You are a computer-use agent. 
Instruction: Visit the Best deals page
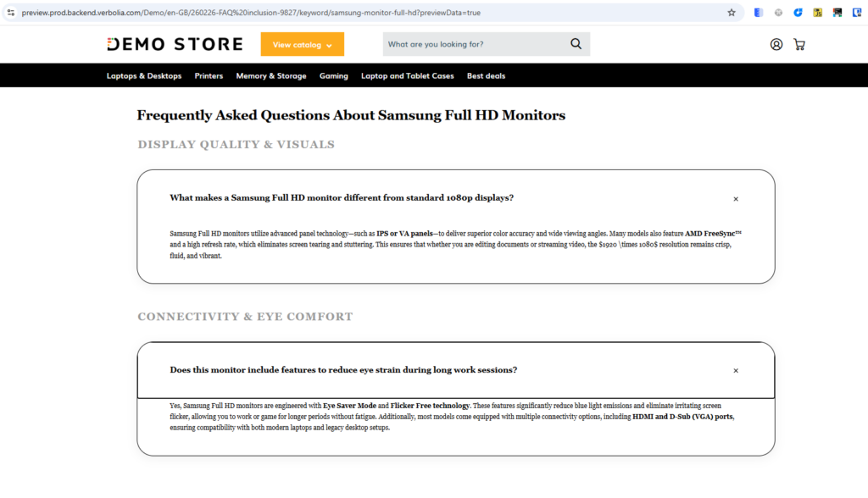click(x=486, y=76)
